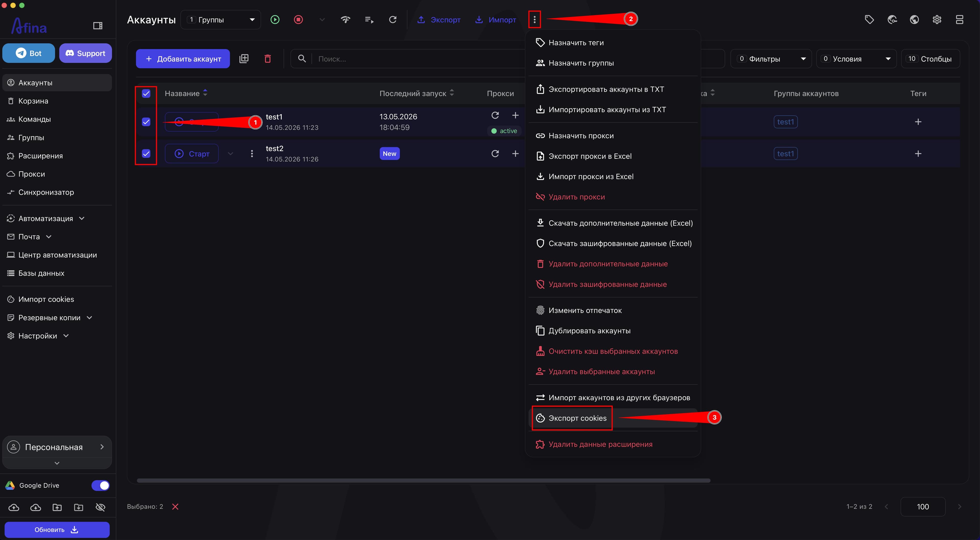
Task: Click crossed-eye hide icon in sidebar bottom
Action: (x=101, y=507)
